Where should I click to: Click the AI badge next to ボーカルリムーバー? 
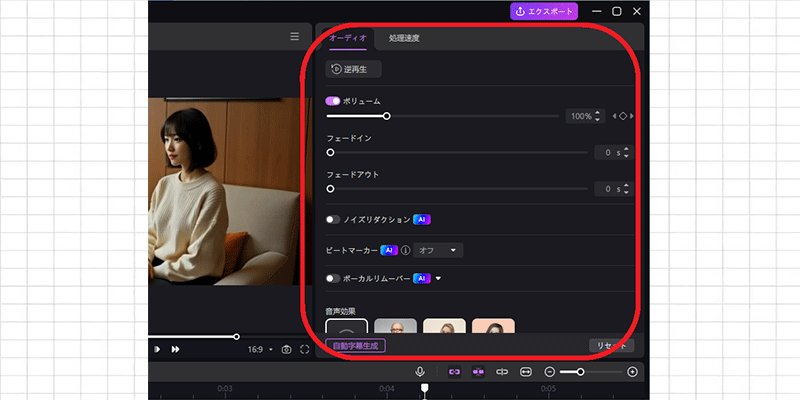422,279
